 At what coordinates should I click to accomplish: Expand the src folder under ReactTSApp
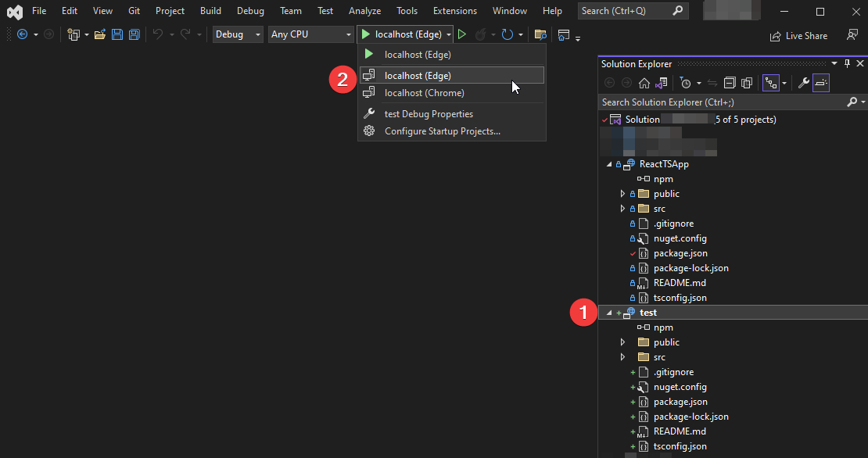(x=622, y=209)
